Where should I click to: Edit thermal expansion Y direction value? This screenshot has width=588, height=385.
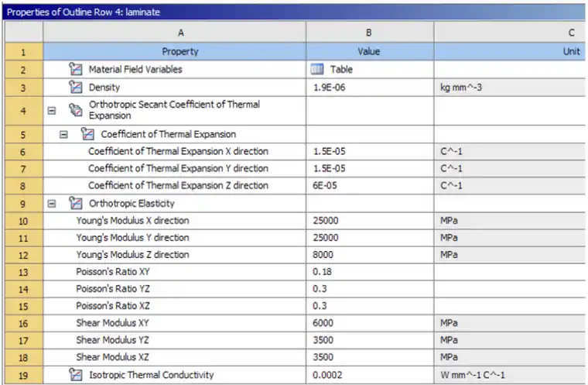370,168
